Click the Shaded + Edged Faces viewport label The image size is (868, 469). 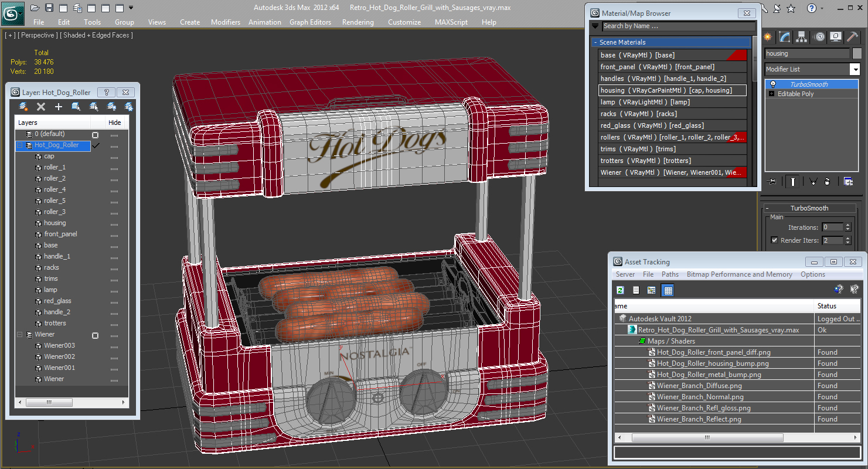(98, 35)
